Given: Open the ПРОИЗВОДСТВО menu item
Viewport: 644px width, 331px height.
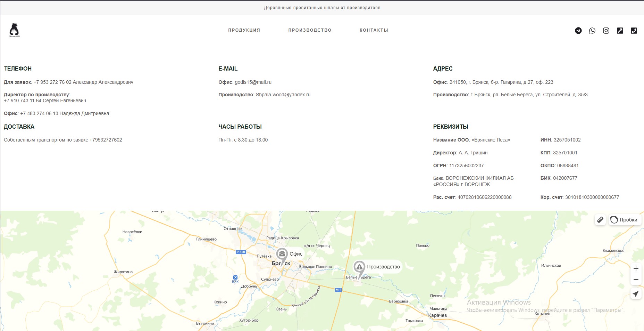Looking at the screenshot, I should click(x=310, y=30).
